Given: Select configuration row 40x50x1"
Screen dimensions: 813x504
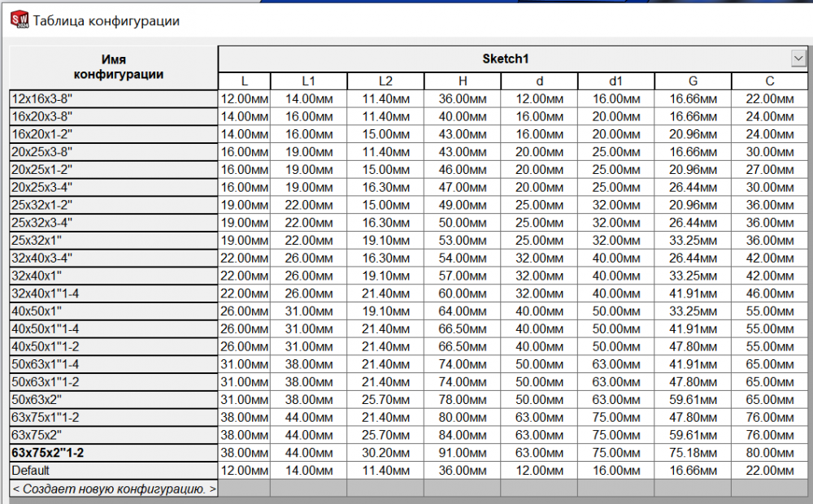Looking at the screenshot, I should pyautogui.click(x=114, y=311).
